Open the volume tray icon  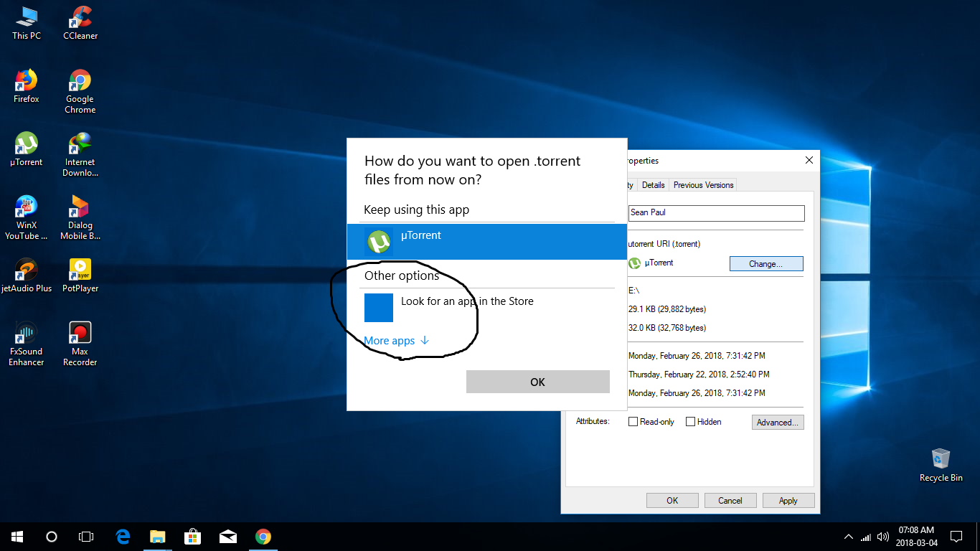click(x=883, y=537)
